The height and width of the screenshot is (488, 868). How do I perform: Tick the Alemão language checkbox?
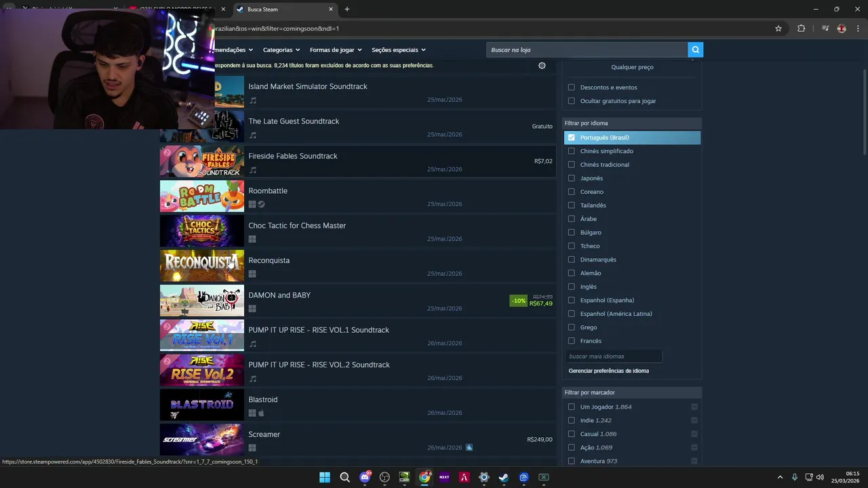coord(571,273)
